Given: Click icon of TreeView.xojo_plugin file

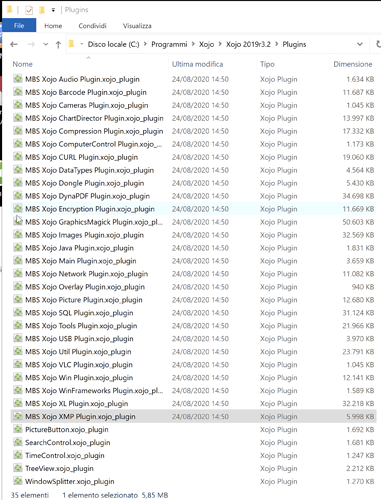Looking at the screenshot, I should (x=18, y=468).
